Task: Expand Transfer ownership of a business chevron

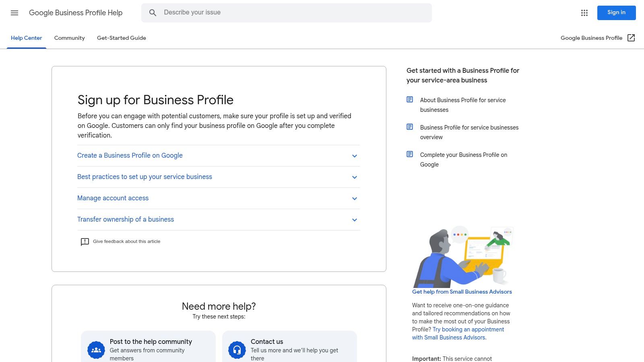Action: point(355,220)
